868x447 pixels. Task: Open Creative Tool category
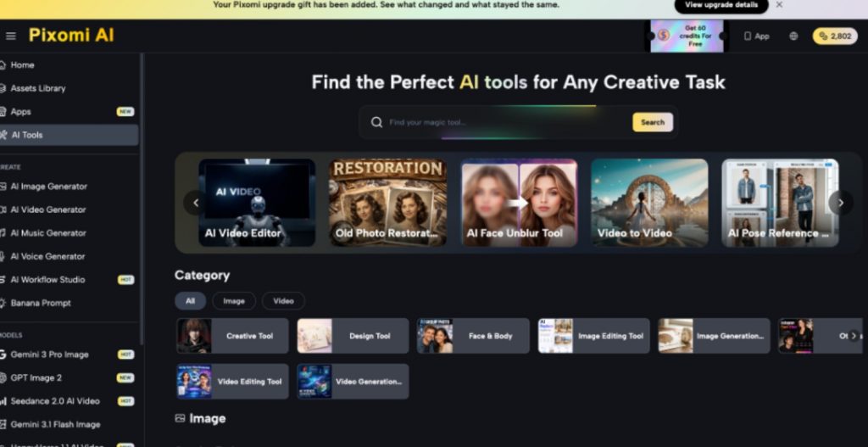coord(232,336)
